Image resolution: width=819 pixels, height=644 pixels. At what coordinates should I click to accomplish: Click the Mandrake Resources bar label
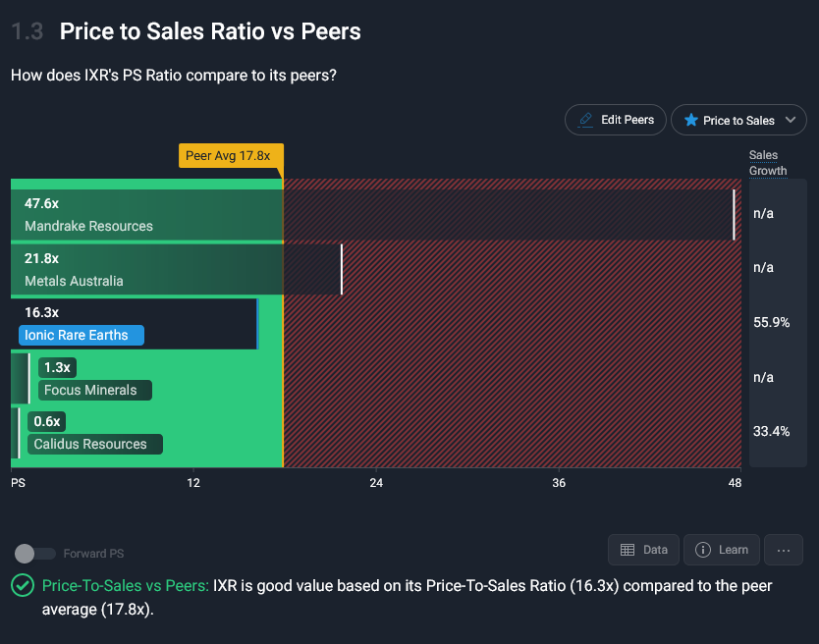point(88,226)
